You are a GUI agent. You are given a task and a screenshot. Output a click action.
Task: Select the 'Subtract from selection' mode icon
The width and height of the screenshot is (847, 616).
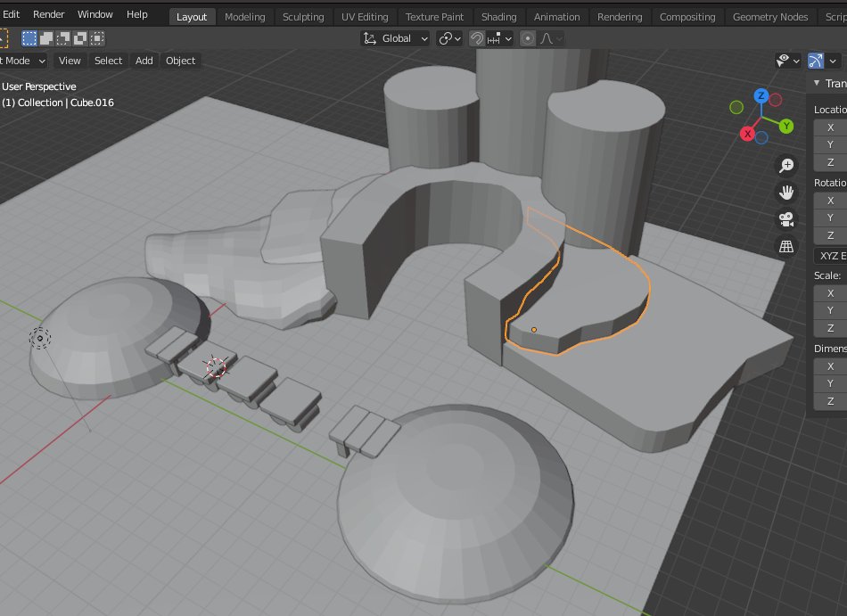coord(63,38)
